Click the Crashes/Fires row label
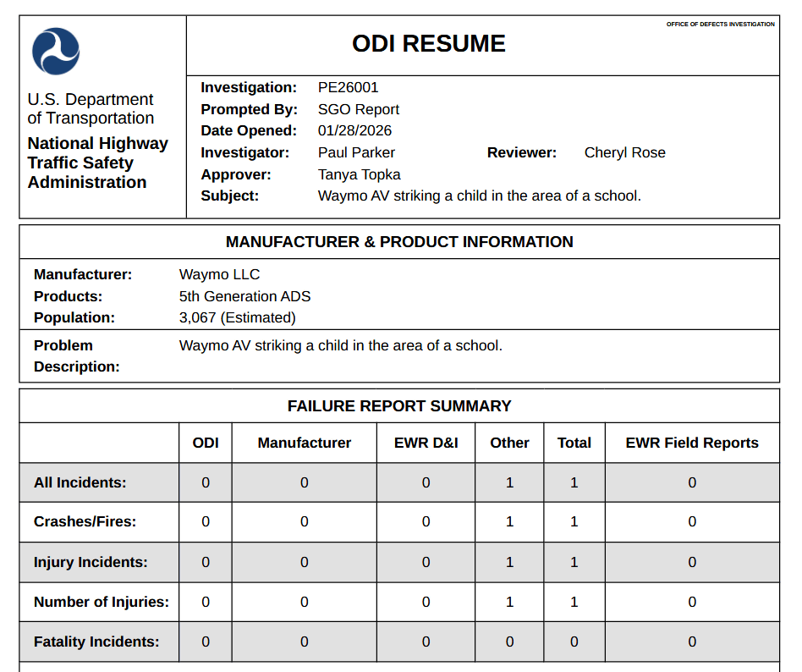 tap(85, 521)
